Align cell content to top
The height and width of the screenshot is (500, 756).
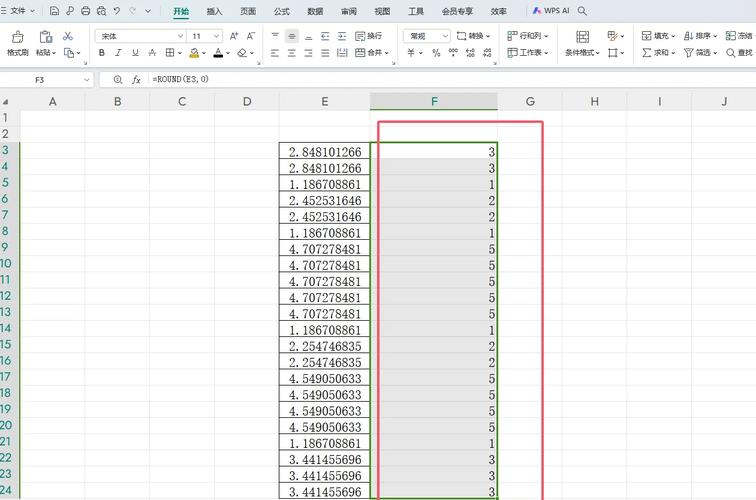click(275, 36)
